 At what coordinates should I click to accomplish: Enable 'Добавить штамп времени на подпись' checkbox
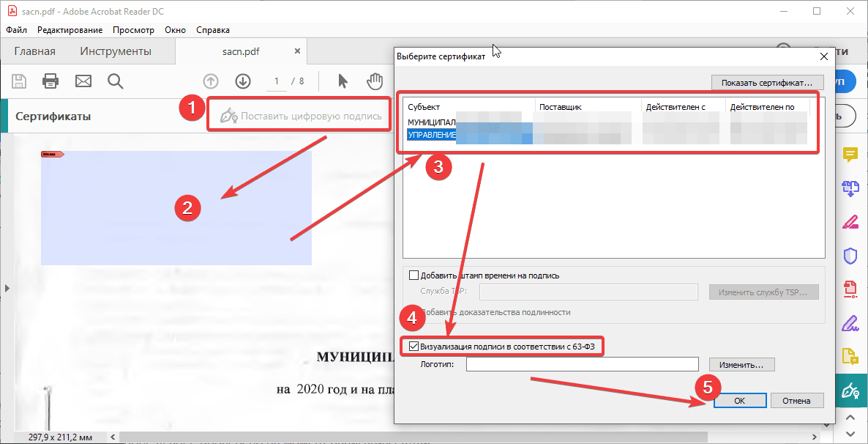414,275
